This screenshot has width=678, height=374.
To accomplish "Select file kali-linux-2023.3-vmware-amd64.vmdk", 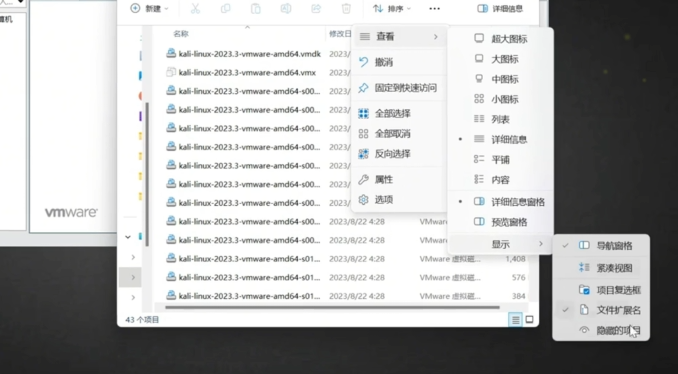I will point(249,54).
